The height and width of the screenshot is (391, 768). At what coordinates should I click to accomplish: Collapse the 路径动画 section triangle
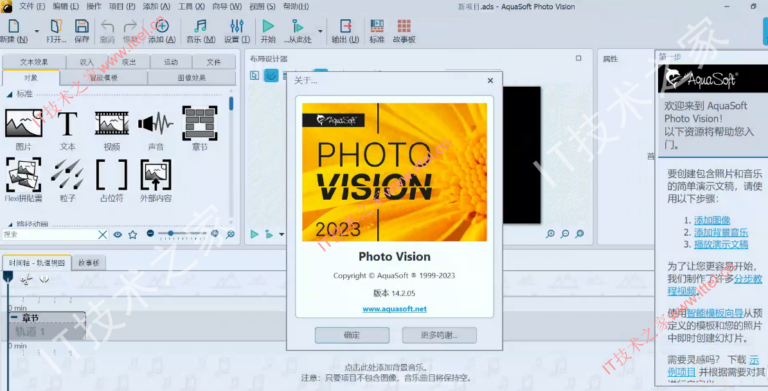click(9, 224)
